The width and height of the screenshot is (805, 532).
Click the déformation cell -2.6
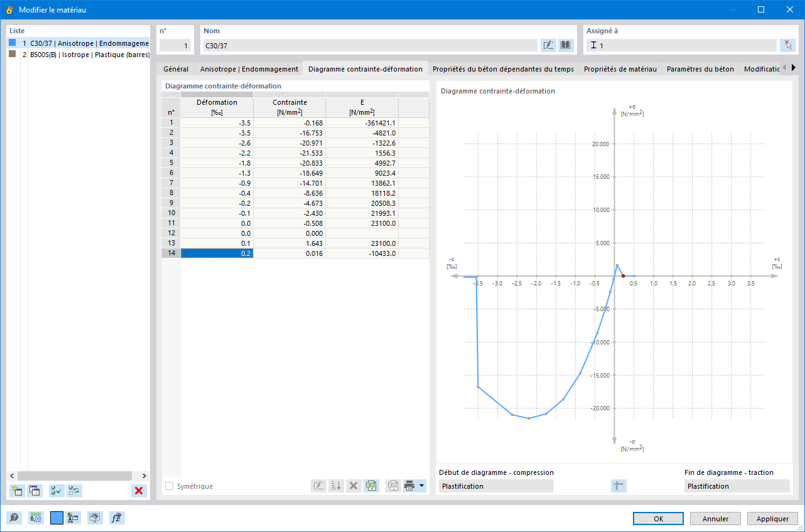tap(217, 143)
